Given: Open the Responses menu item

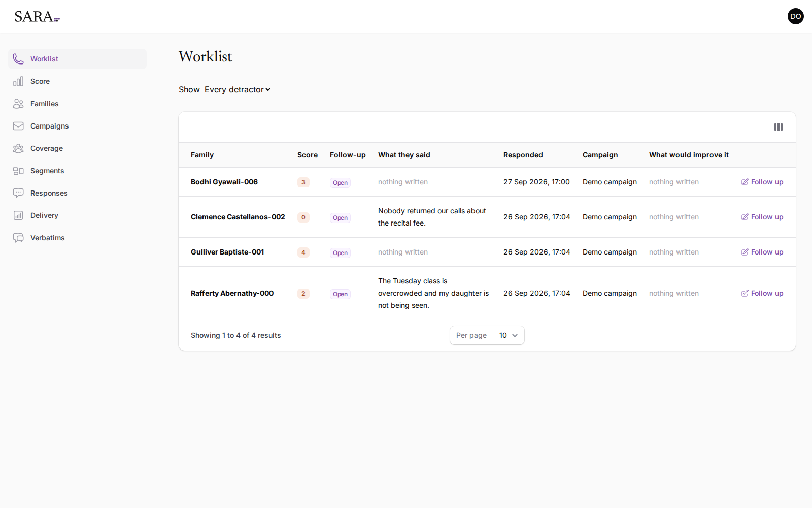Looking at the screenshot, I should (x=77, y=193).
